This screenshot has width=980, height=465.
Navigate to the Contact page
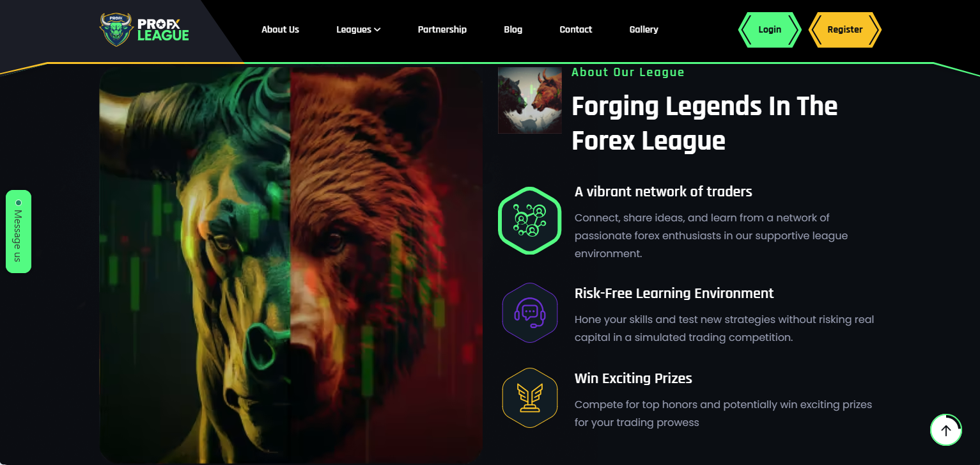click(x=575, y=29)
